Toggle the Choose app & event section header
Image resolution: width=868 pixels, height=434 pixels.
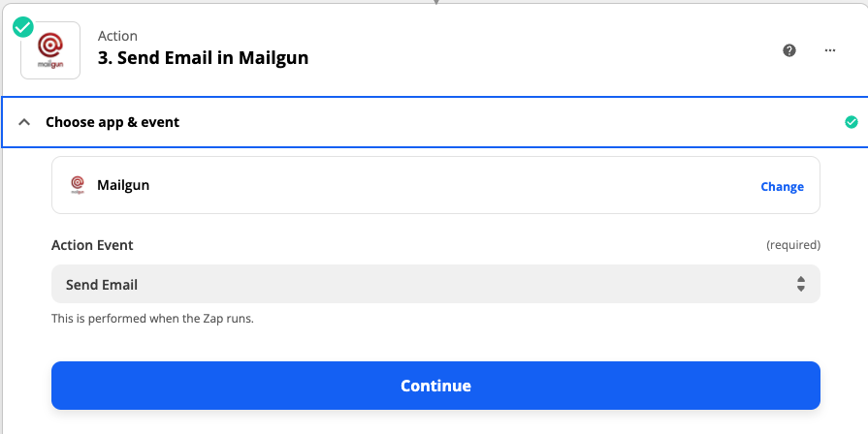434,122
